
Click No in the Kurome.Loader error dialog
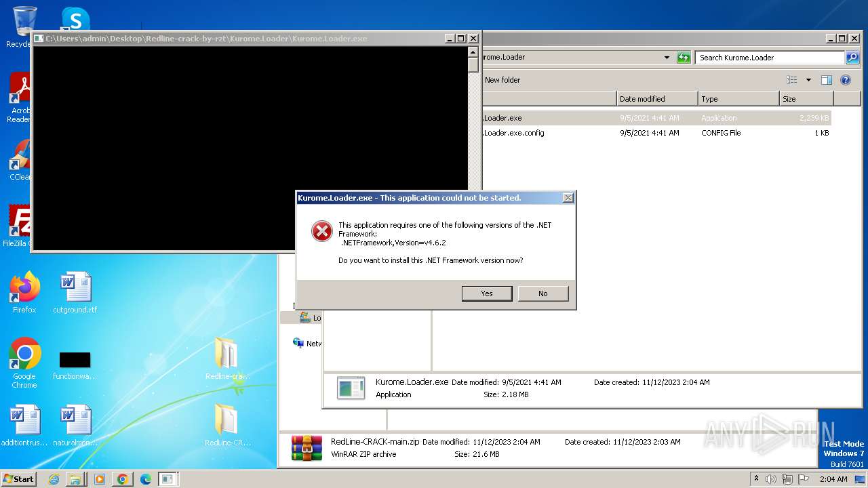[542, 293]
